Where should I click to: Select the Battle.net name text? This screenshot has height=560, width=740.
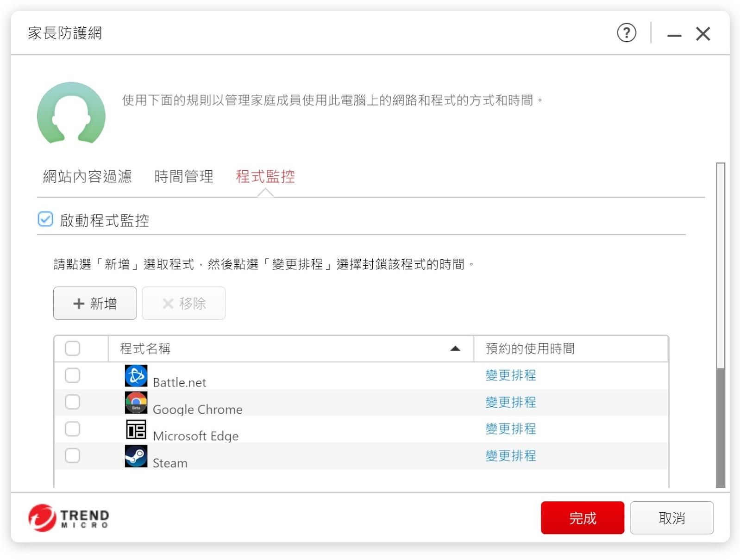(x=179, y=382)
